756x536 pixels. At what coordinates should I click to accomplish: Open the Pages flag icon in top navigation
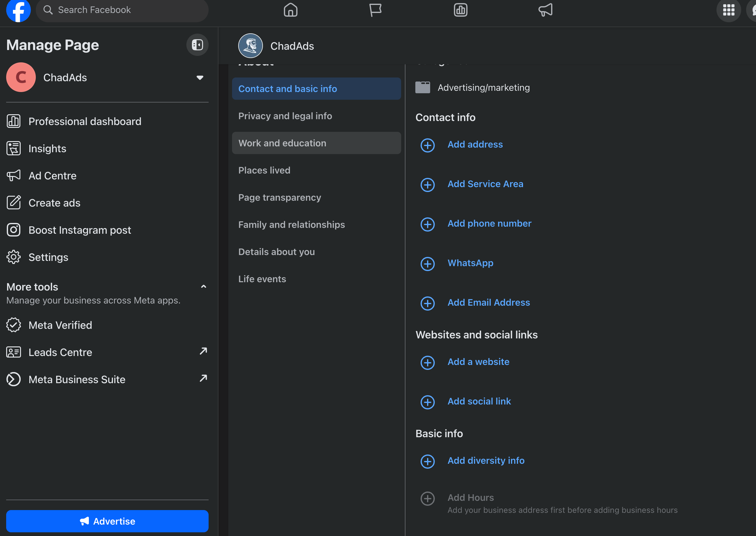point(376,10)
